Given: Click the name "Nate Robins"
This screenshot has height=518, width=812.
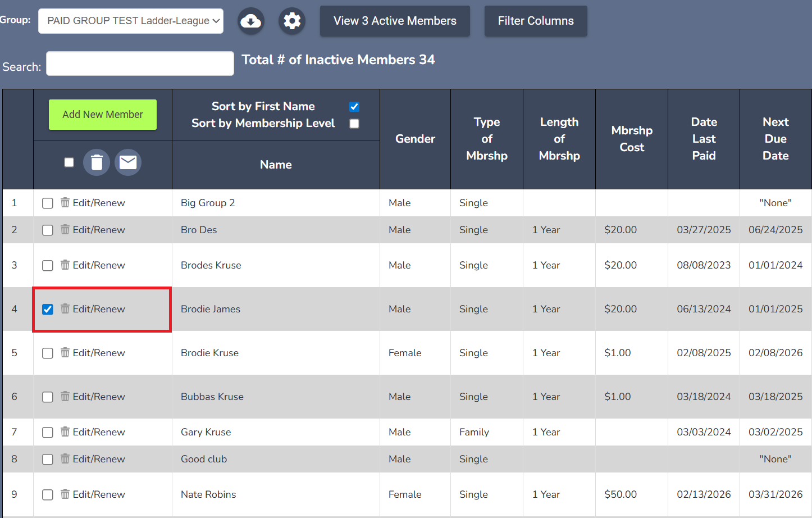Looking at the screenshot, I should [x=208, y=494].
